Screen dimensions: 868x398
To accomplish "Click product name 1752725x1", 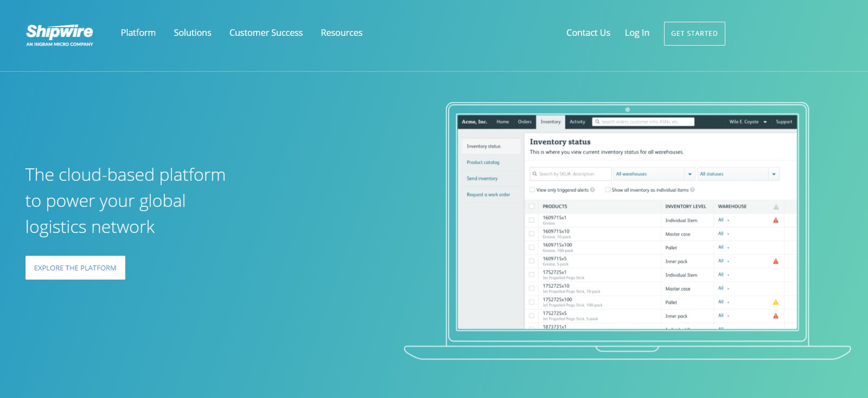I will point(554,272).
